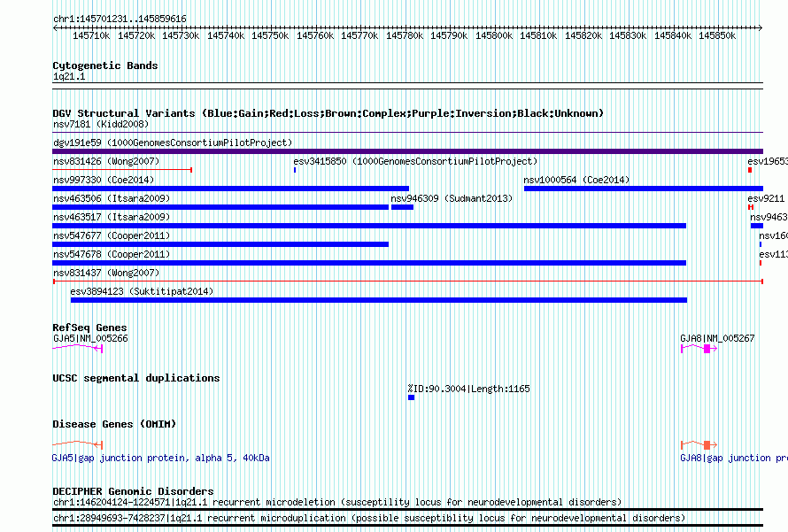Click the 1q21.1 recurrent microduplication label

369,518
